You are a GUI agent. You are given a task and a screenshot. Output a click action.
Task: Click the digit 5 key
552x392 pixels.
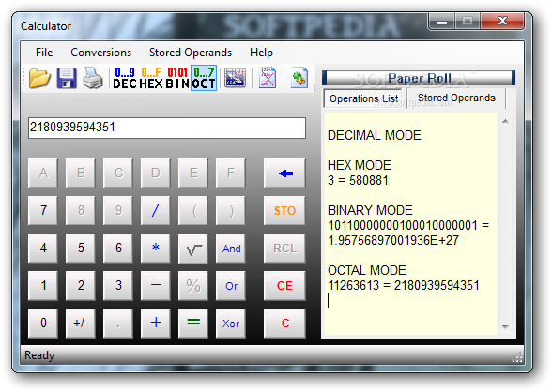81,249
